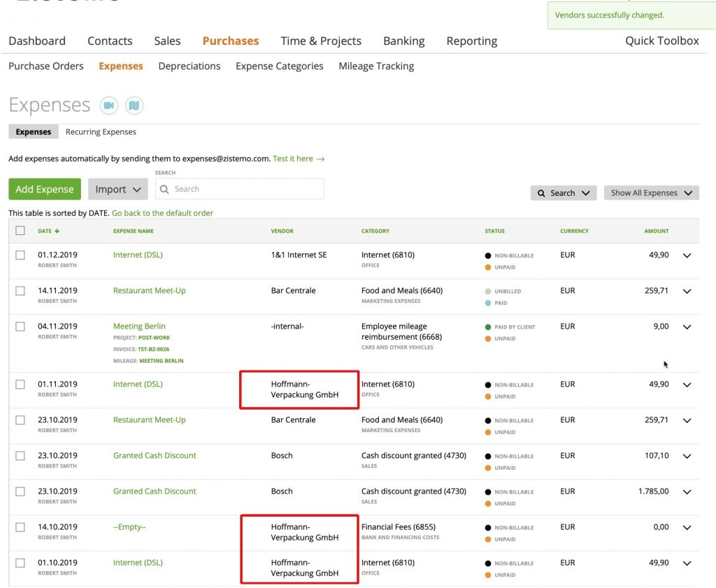Click the magnifier icon inside the search field
This screenshot has width=716, height=588.
coord(164,189)
